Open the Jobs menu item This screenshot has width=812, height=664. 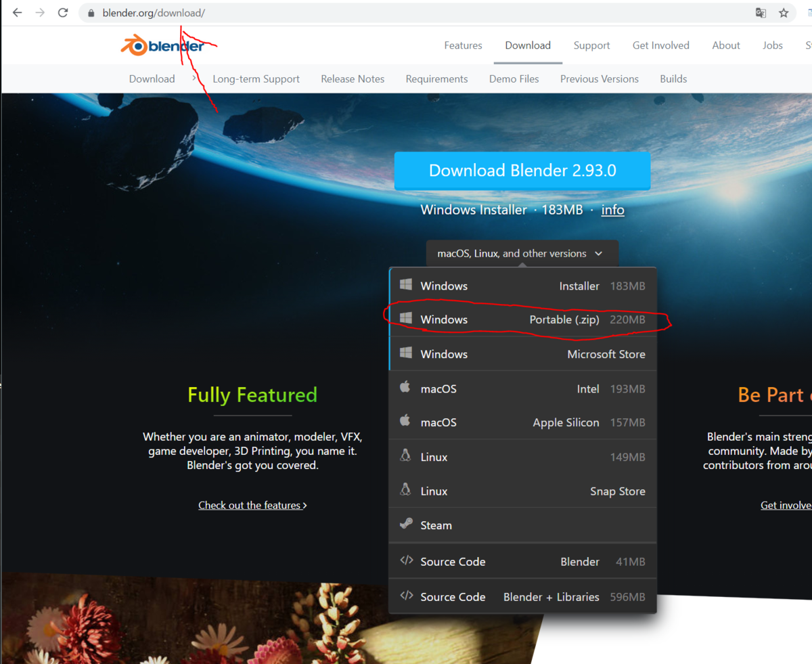click(773, 45)
